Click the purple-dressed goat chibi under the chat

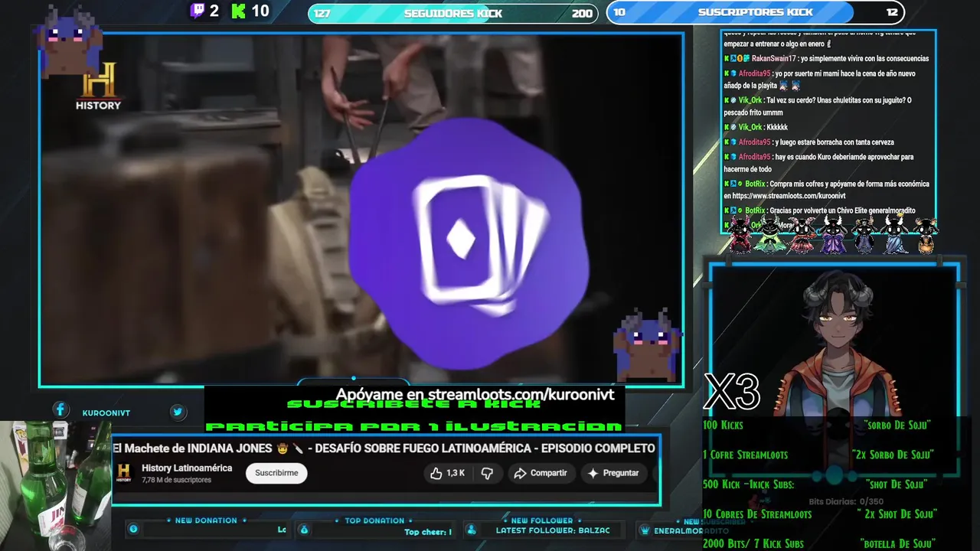pos(833,234)
